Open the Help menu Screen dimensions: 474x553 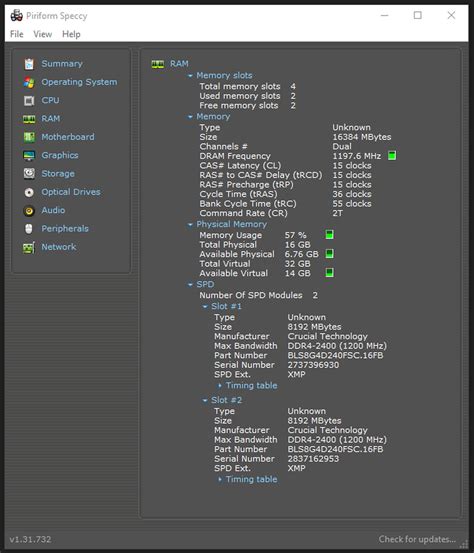point(71,34)
